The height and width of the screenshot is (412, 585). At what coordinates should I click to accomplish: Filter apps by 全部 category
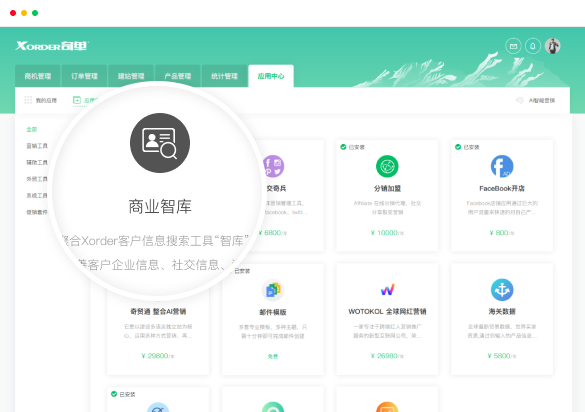pos(32,129)
